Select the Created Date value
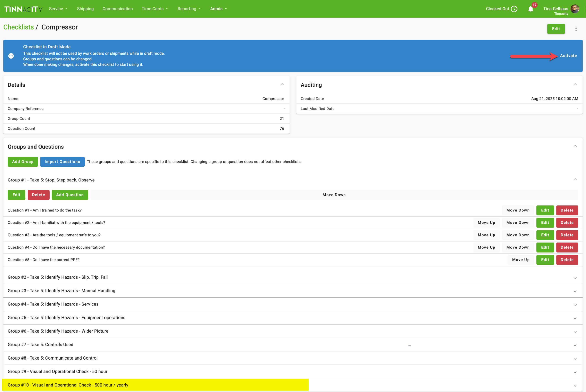586x392 pixels. point(555,99)
